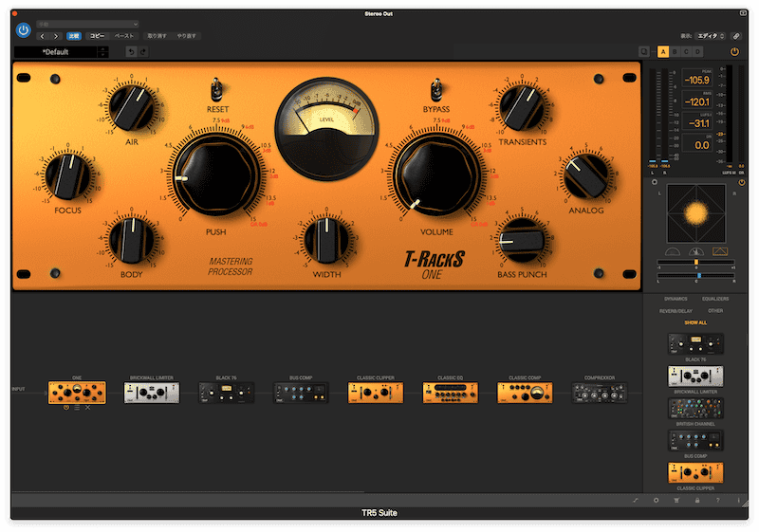
Task: Click the ペースト paste button
Action: click(124, 36)
